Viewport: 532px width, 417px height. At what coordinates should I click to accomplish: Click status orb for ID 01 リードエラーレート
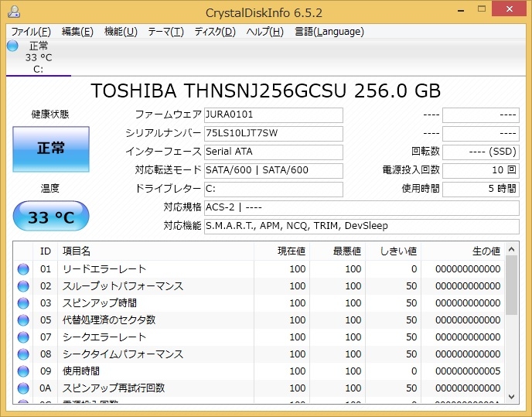click(23, 269)
